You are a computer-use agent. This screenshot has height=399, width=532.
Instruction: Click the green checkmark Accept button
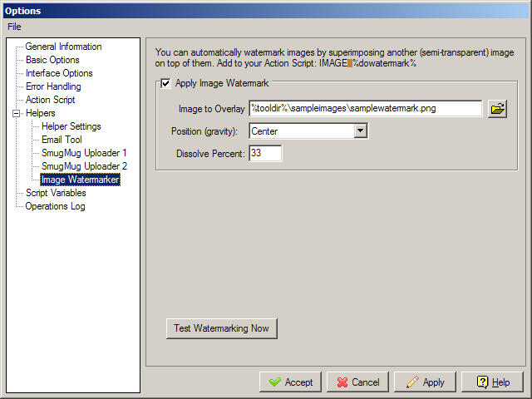pyautogui.click(x=290, y=382)
